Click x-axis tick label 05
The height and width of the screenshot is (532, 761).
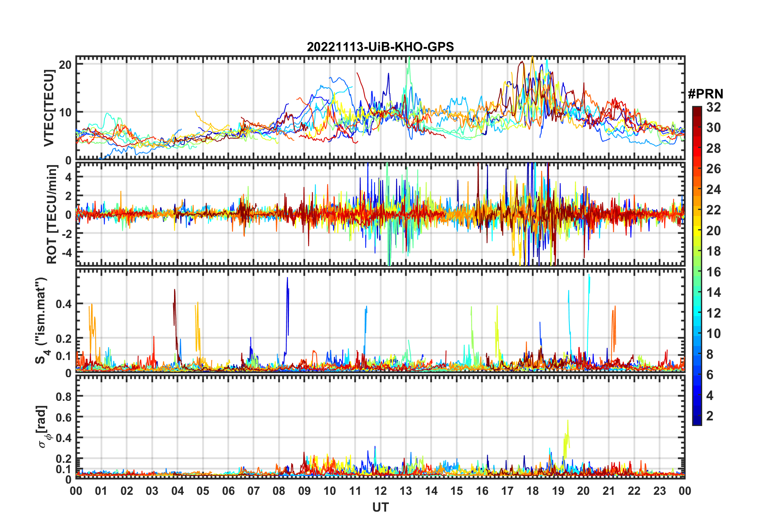tap(203, 491)
